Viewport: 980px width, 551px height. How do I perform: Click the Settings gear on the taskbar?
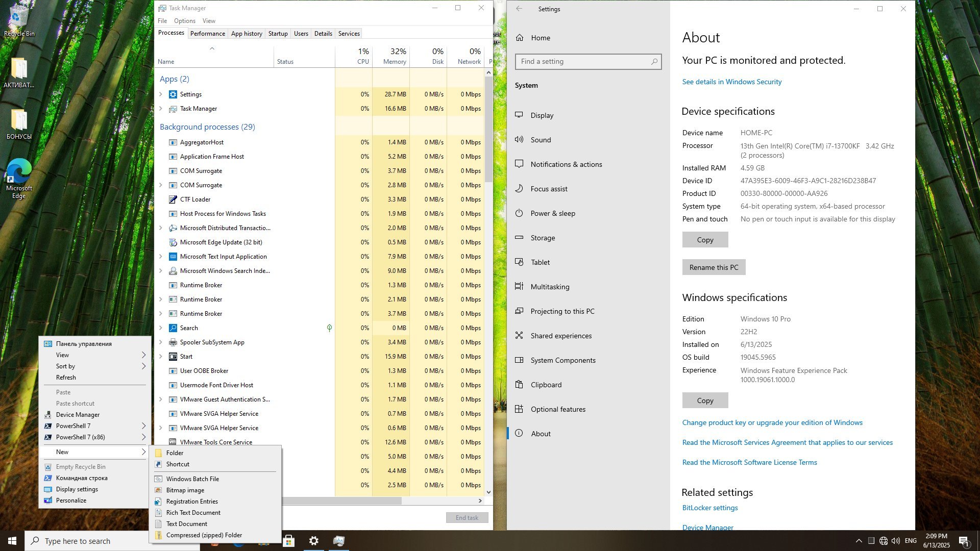[x=314, y=541]
